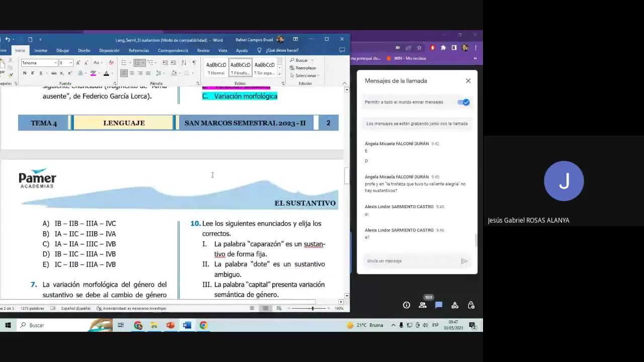644x362 pixels.
Task: Select the Sin espaciado style
Action: (x=265, y=68)
